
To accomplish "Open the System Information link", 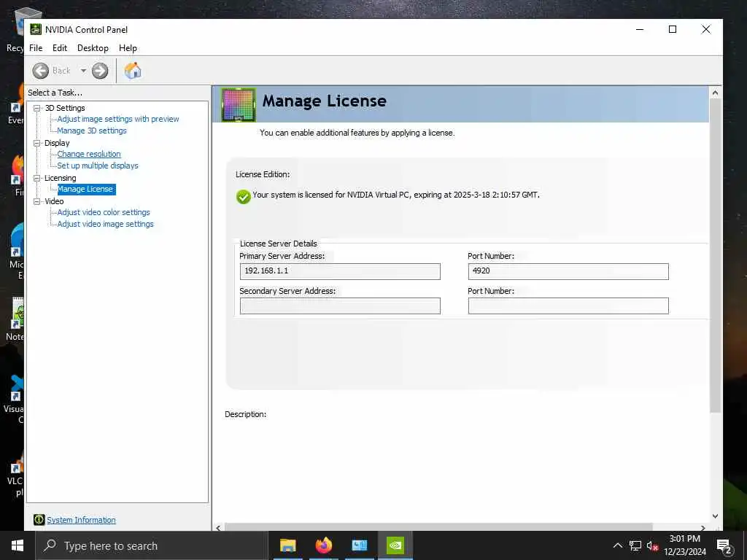I will pos(81,520).
